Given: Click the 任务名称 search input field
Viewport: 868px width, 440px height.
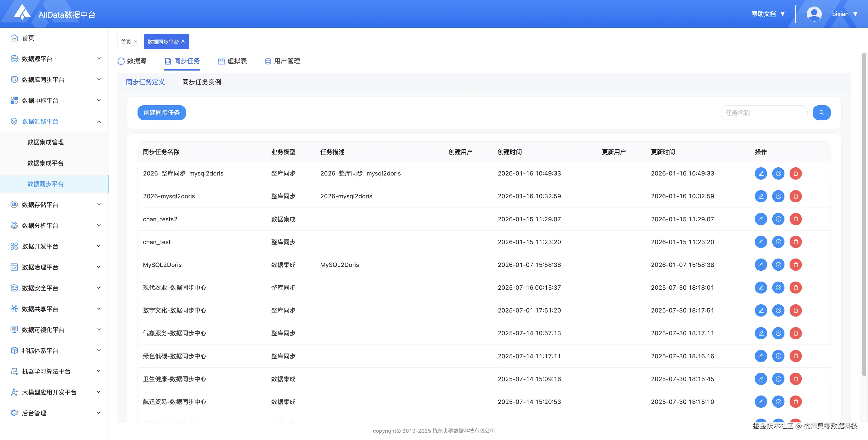Looking at the screenshot, I should tap(763, 113).
